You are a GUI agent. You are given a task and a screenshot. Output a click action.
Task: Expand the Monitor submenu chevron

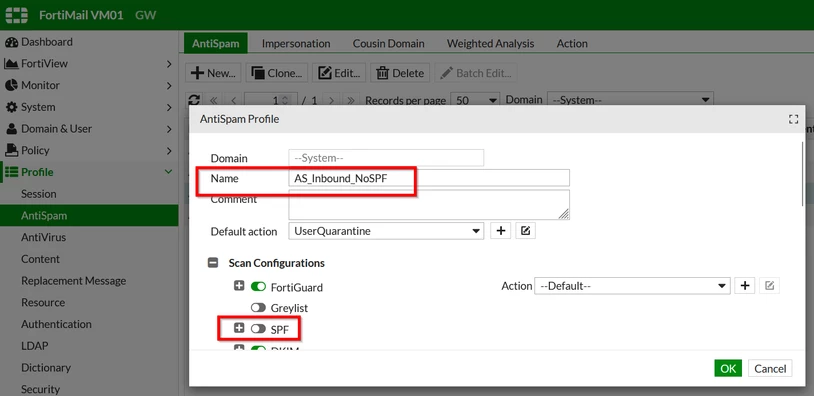169,86
